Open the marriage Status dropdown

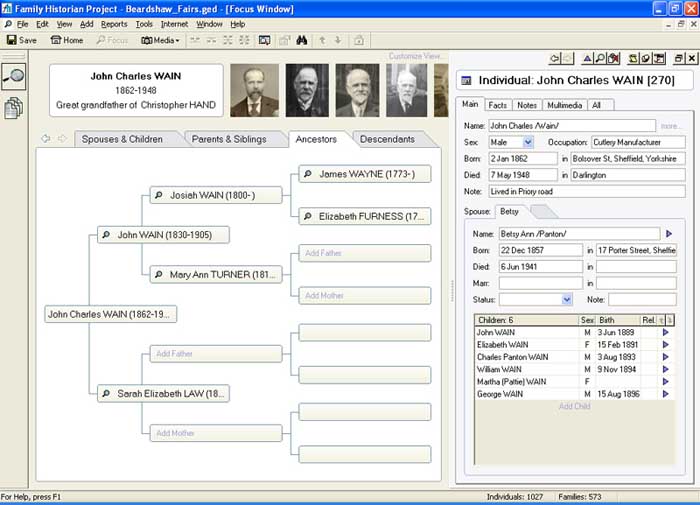[567, 299]
